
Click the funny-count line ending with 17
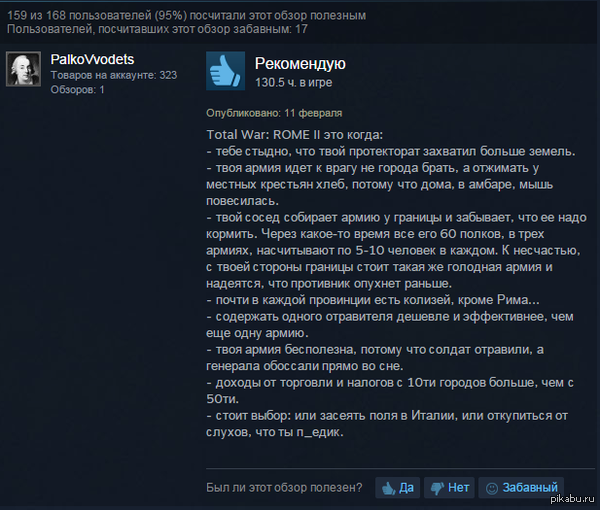[x=157, y=29]
